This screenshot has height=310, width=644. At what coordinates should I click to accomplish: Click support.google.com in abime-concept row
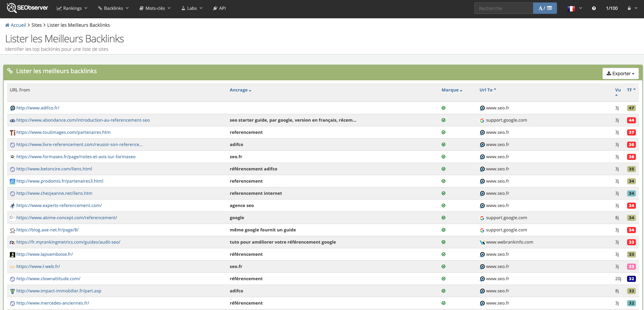point(507,218)
